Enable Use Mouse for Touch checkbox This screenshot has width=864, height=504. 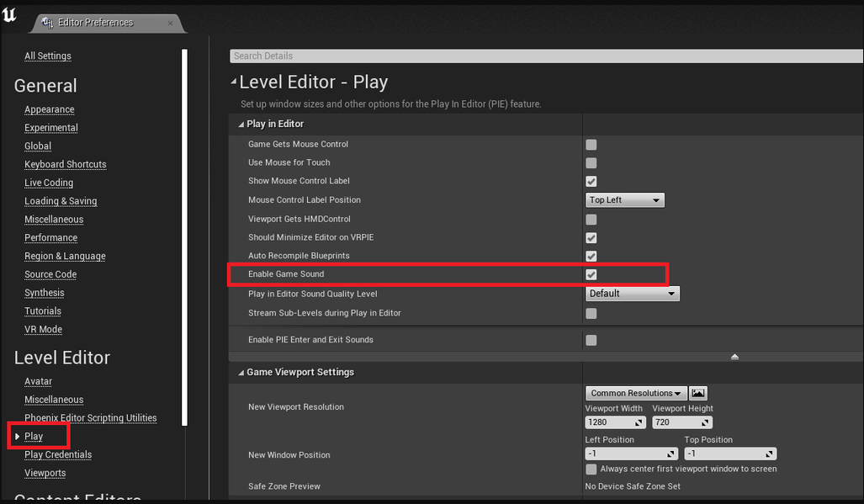click(x=591, y=163)
